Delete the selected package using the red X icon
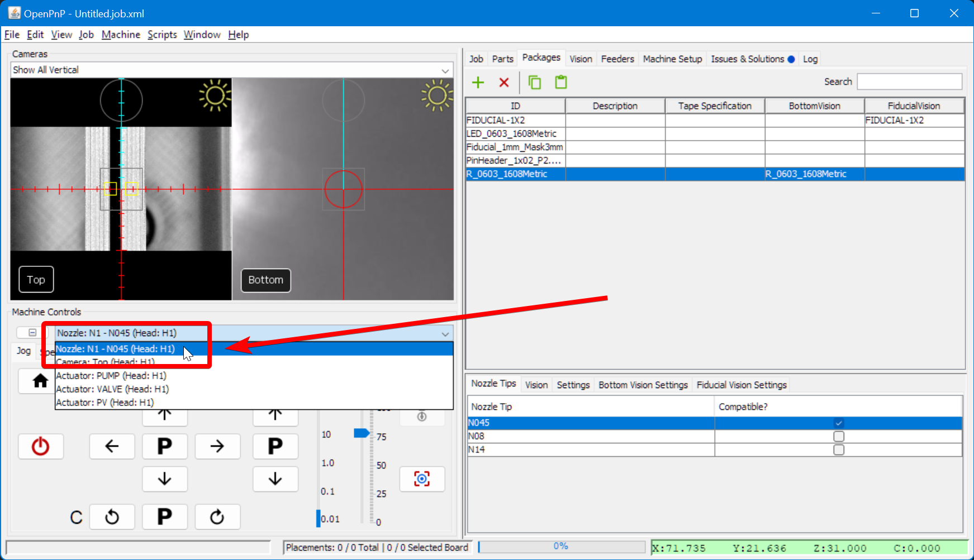 coord(503,82)
